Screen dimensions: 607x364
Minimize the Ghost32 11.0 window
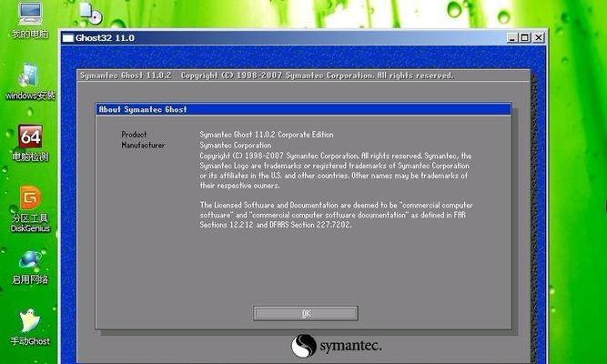tap(512, 37)
